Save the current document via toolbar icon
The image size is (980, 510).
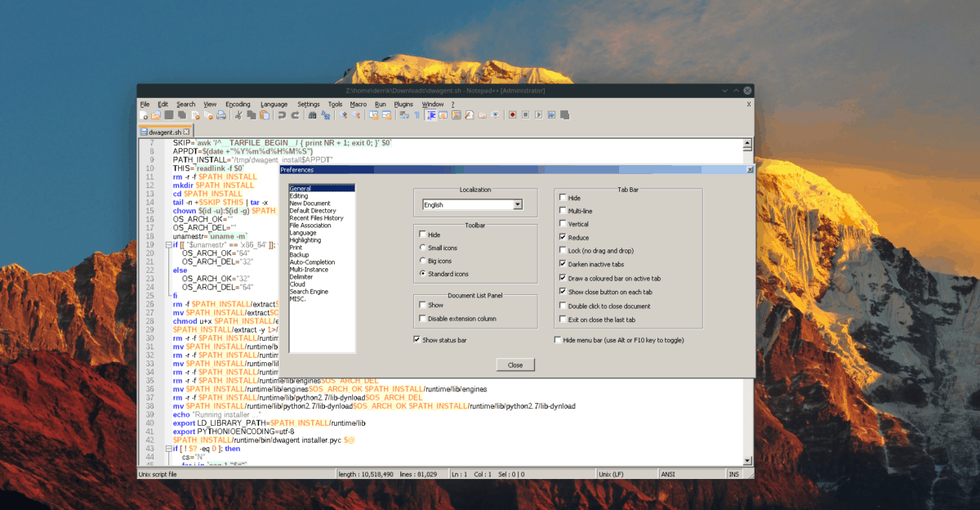(169, 115)
